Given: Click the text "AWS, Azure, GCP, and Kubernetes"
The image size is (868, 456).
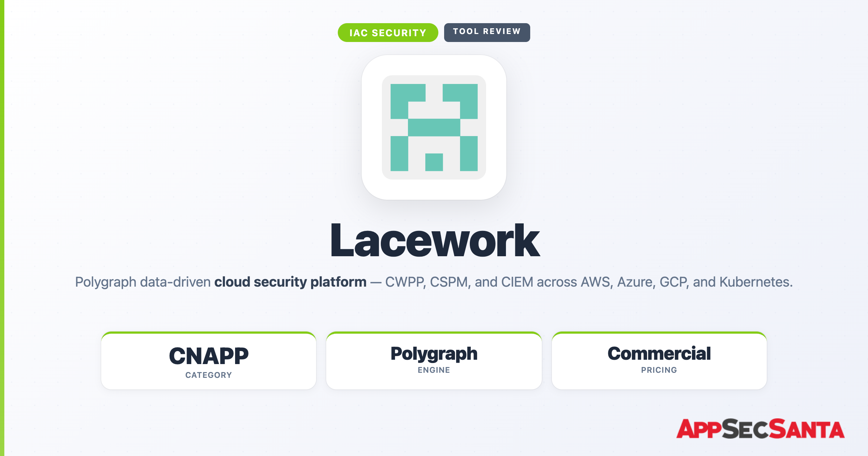Looking at the screenshot, I should 685,282.
